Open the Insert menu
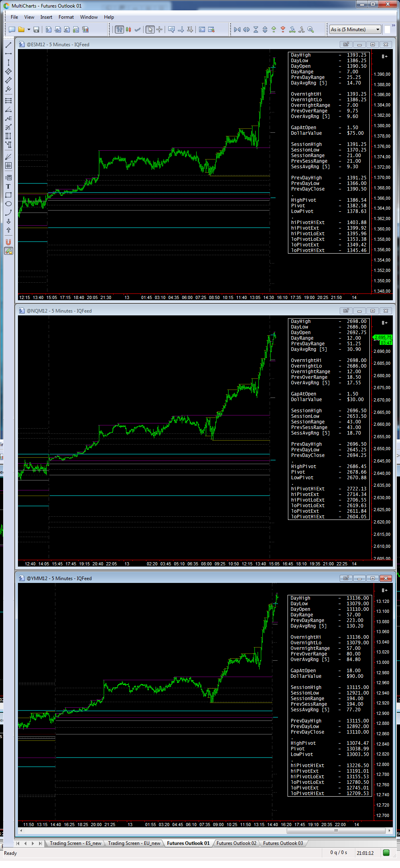Image resolution: width=400 pixels, height=868 pixels. 46,17
